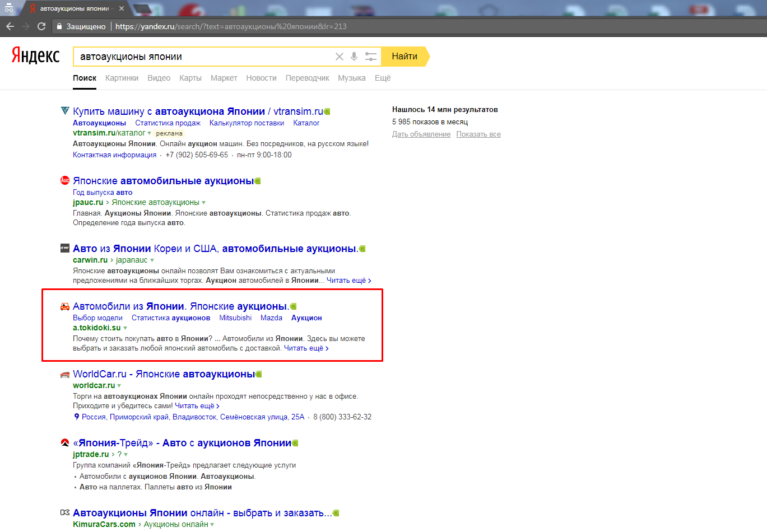Switch to the Видео tab
Screen dimensions: 767x532
tap(159, 78)
